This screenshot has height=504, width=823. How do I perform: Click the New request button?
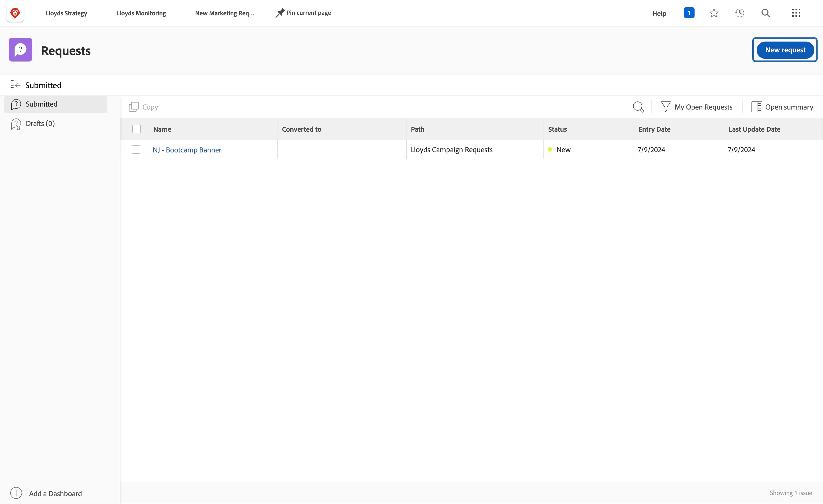tap(785, 50)
